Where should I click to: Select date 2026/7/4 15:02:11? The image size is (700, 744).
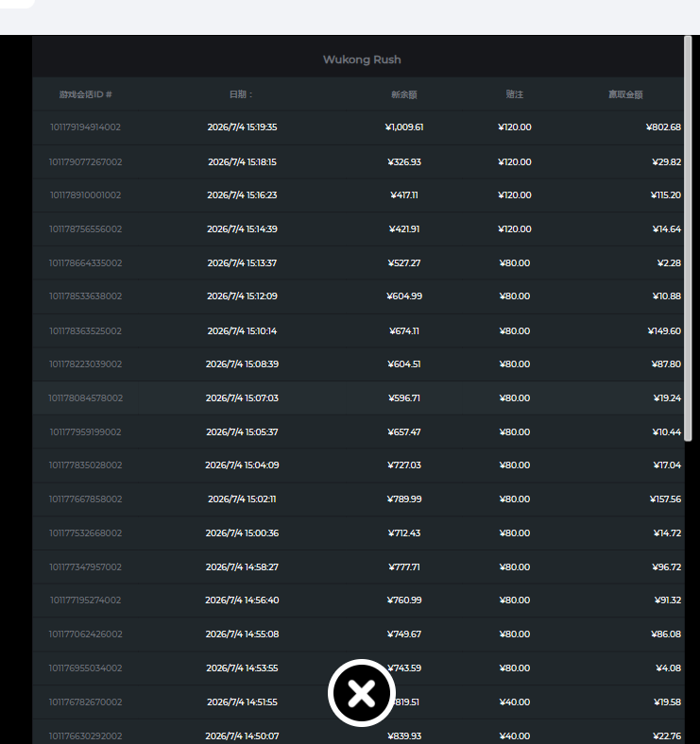click(x=242, y=499)
